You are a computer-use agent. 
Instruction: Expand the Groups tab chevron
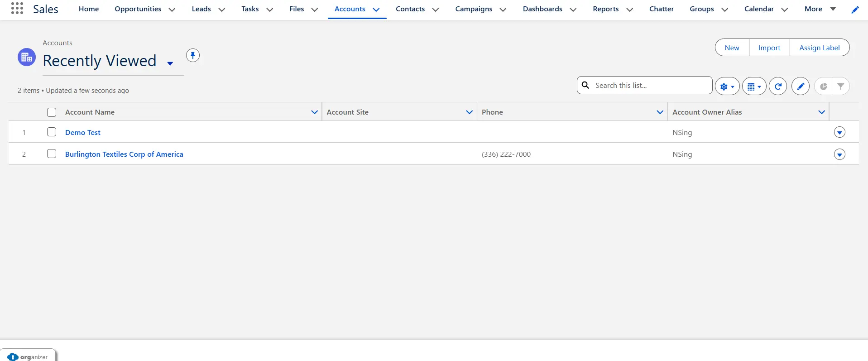coord(725,10)
